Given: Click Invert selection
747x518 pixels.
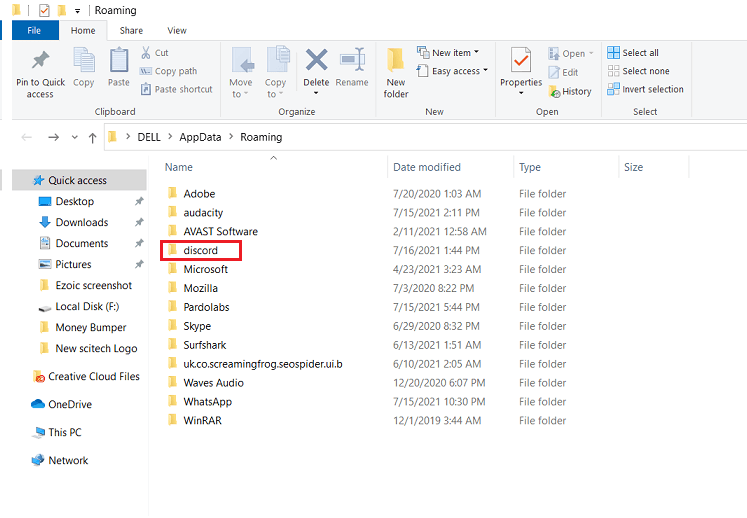Looking at the screenshot, I should pos(646,89).
